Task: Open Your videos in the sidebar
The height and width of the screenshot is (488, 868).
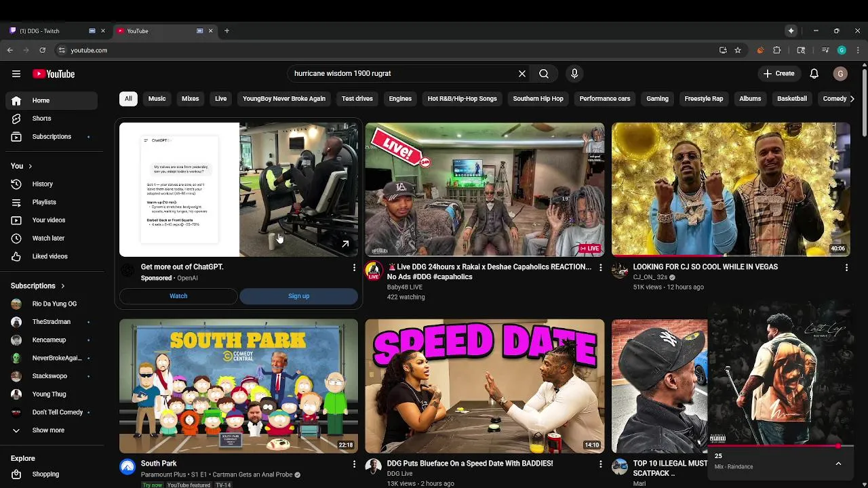Action: tap(52, 220)
